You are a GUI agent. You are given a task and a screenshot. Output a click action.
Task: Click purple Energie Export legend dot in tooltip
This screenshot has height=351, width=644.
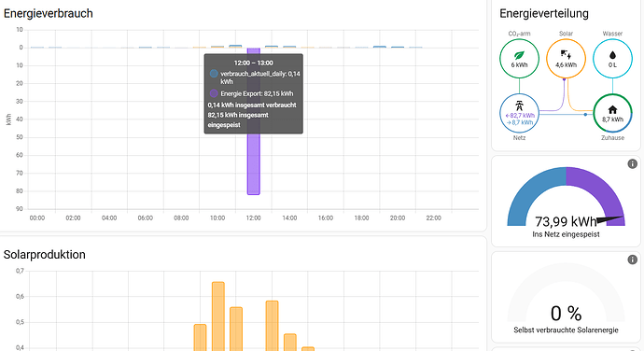pos(214,93)
